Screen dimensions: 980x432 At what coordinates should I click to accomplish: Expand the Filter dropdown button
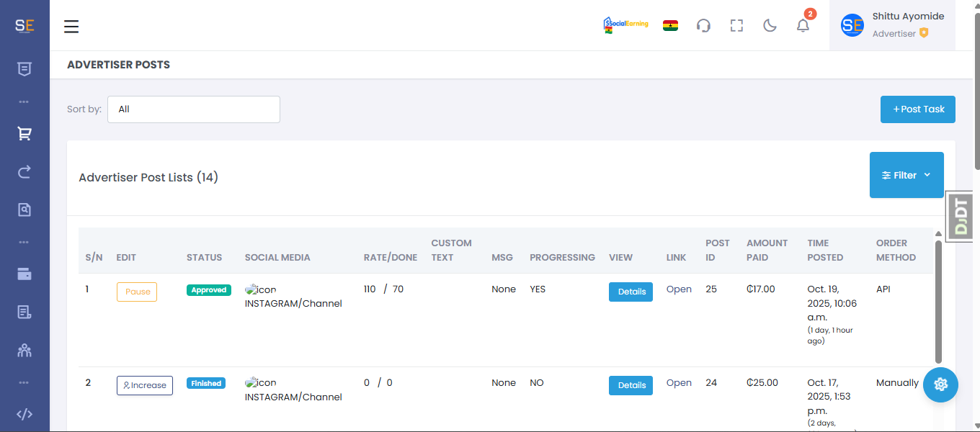[906, 175]
